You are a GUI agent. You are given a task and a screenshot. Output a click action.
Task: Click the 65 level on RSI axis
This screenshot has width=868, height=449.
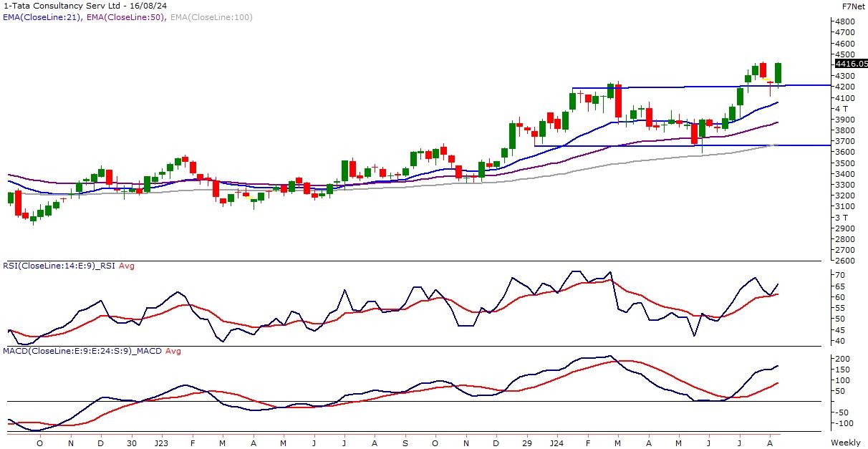840,286
